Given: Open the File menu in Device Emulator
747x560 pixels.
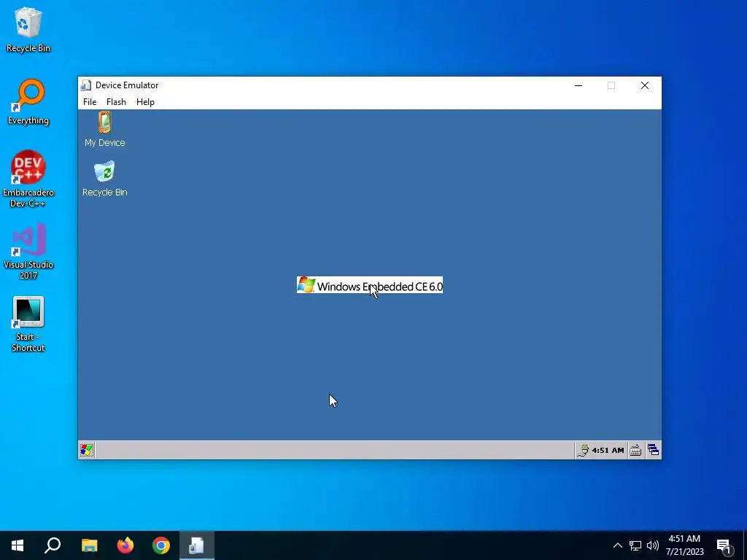Looking at the screenshot, I should click(x=90, y=102).
